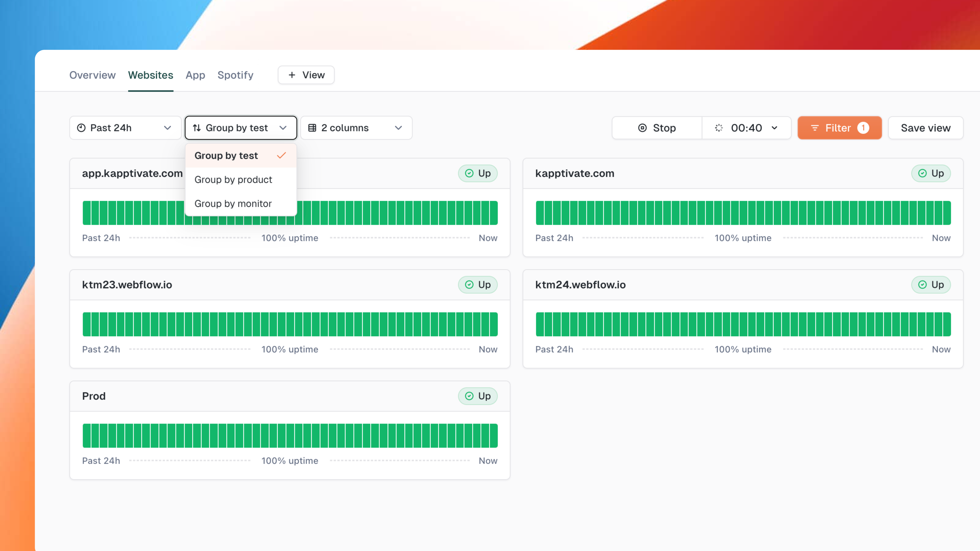Click the orange Filter button

click(x=839, y=128)
